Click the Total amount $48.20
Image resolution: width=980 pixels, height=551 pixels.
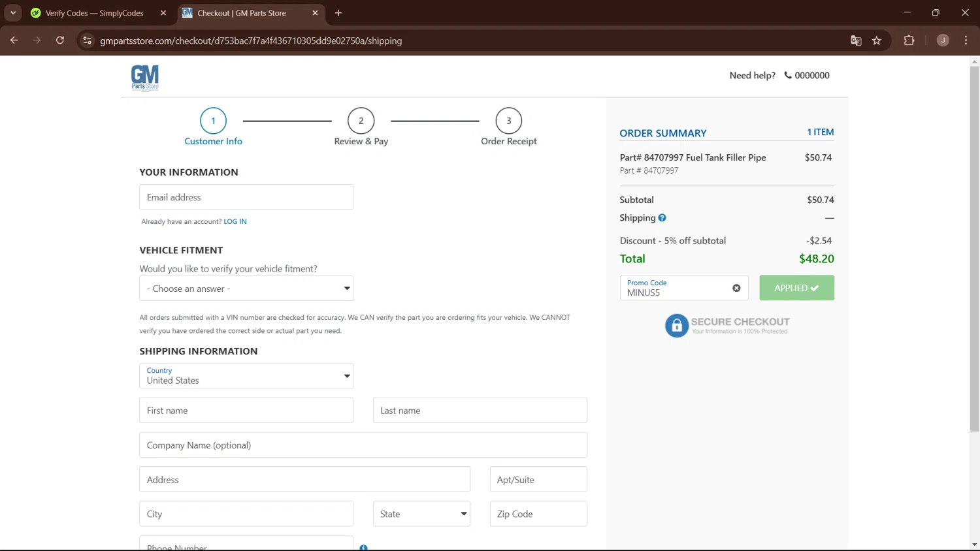[817, 259]
